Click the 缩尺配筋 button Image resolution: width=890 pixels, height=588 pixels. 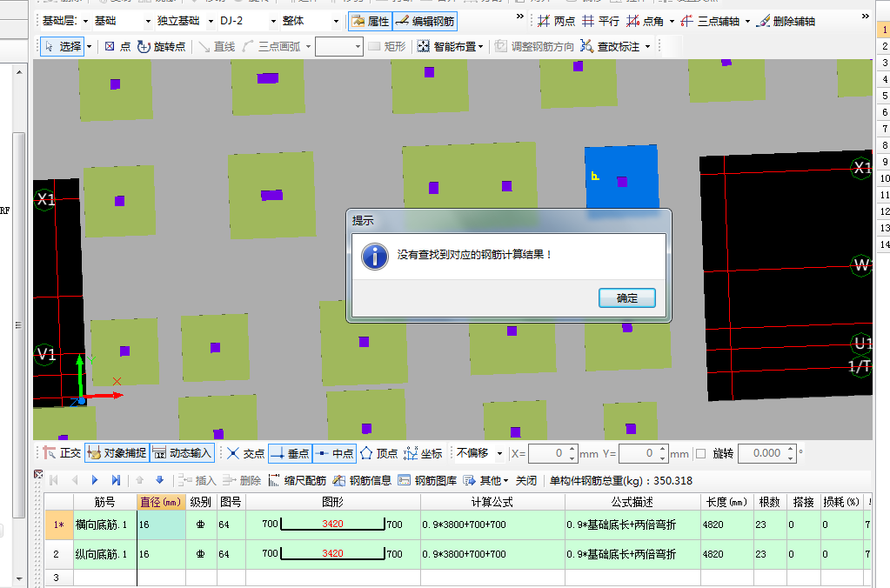(x=297, y=481)
